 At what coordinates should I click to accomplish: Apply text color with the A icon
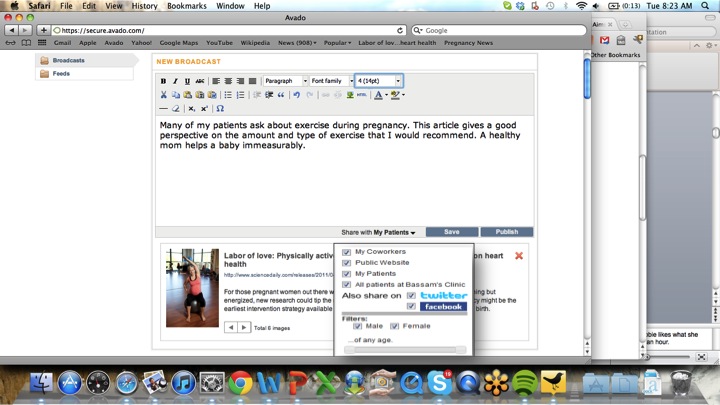pyautogui.click(x=378, y=95)
